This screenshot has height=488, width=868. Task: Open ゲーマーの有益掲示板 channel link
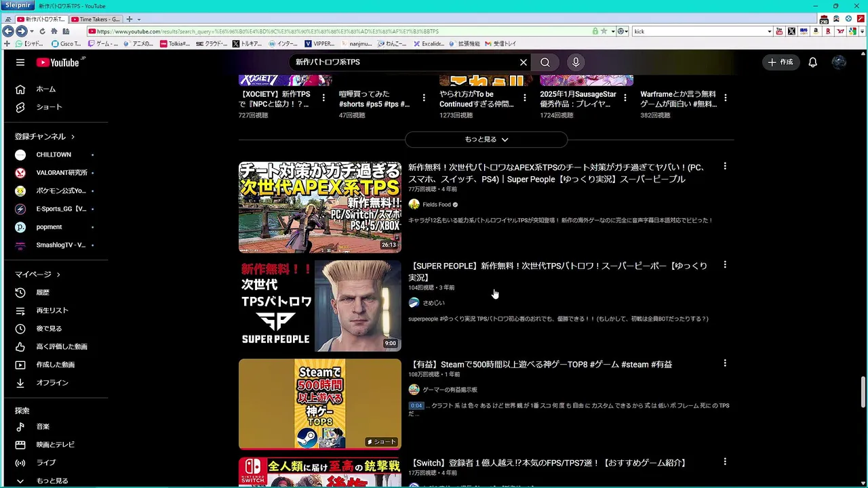(450, 390)
